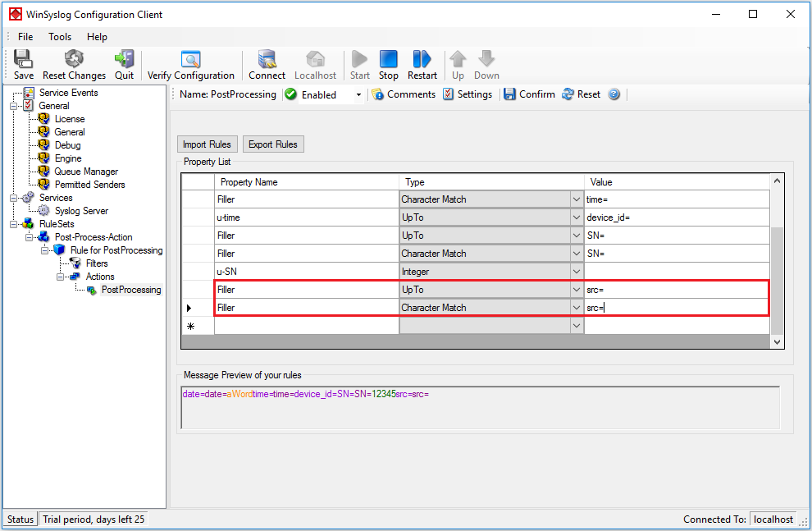This screenshot has height=531, width=812.
Task: Select row header of current src= row
Action: coord(198,308)
